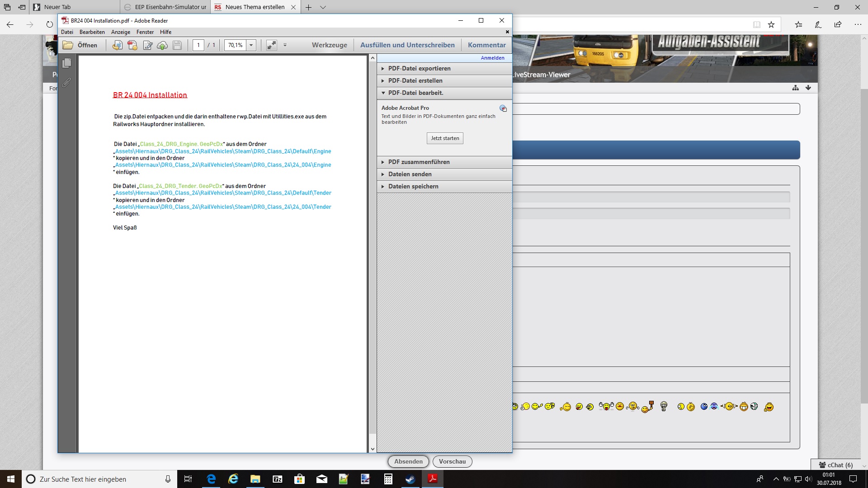Expand the PDF-Datei exportieren section
The width and height of the screenshot is (868, 488).
coord(419,69)
